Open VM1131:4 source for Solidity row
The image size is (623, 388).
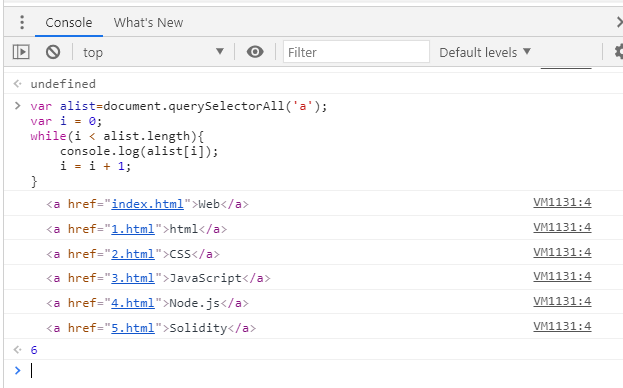pos(562,326)
